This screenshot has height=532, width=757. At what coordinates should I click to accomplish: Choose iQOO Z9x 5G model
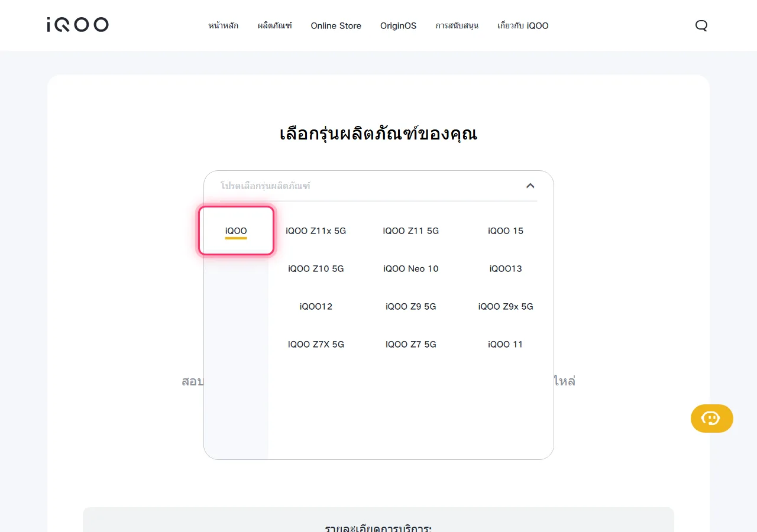click(506, 306)
